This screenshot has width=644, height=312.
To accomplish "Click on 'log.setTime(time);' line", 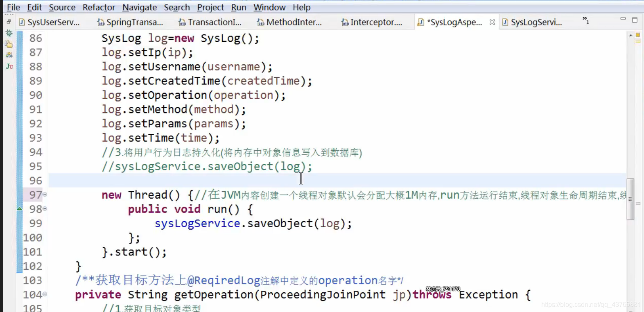I will (160, 138).
